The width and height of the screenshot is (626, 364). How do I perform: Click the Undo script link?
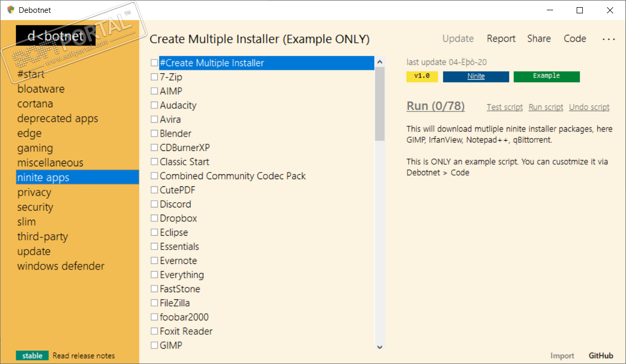(x=590, y=107)
